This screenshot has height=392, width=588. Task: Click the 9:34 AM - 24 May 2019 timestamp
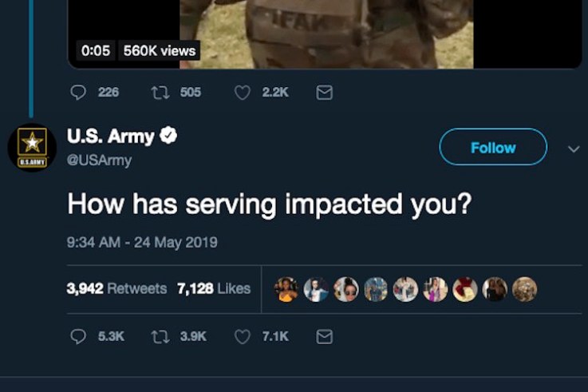pos(142,242)
